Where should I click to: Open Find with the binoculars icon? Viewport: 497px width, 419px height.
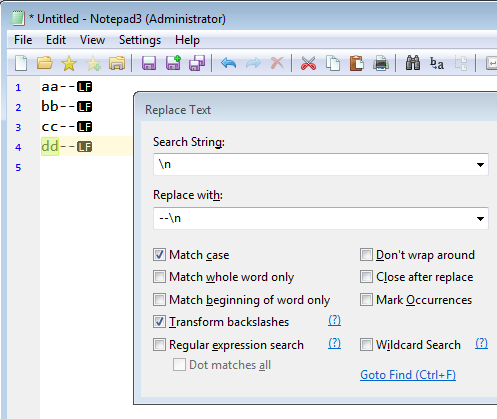pyautogui.click(x=413, y=63)
